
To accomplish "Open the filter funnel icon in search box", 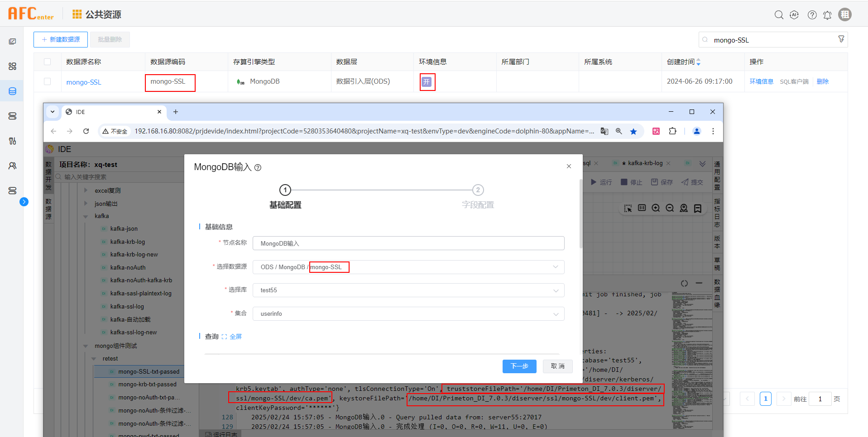I will 841,39.
